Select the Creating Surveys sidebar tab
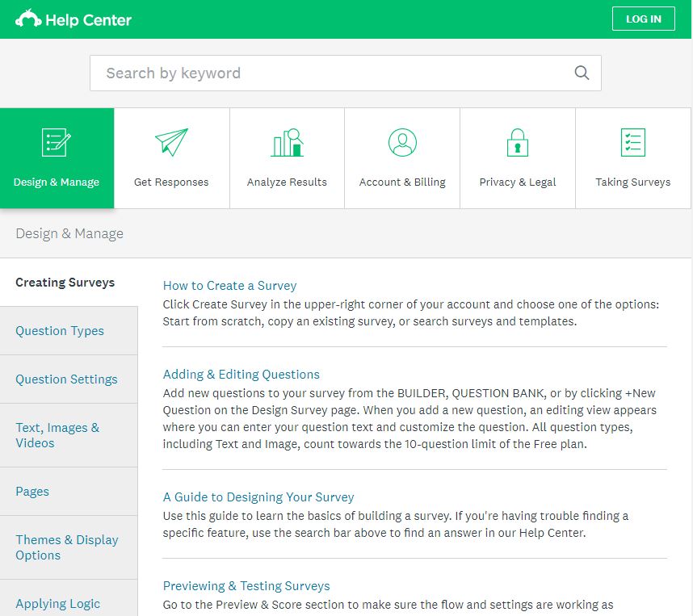 (x=65, y=283)
